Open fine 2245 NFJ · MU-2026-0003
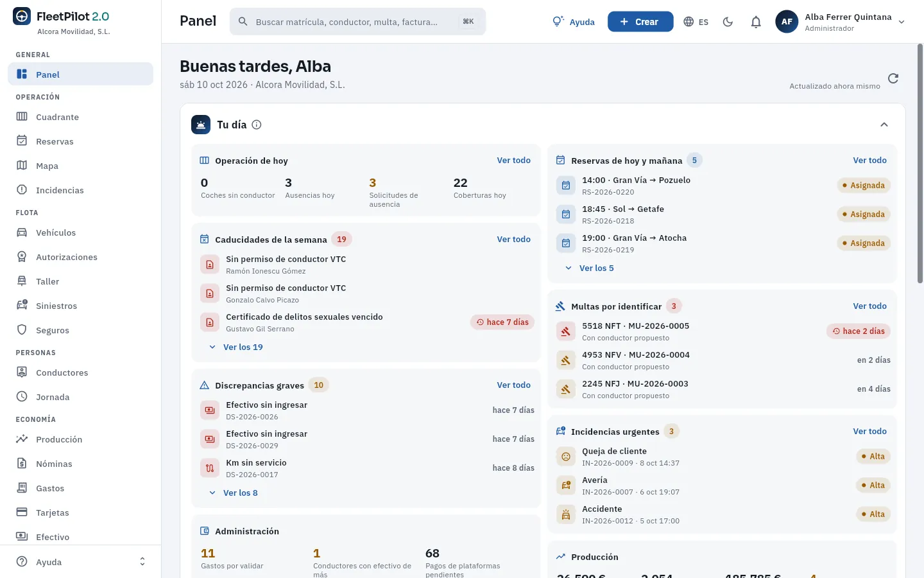924x578 pixels. pos(723,389)
